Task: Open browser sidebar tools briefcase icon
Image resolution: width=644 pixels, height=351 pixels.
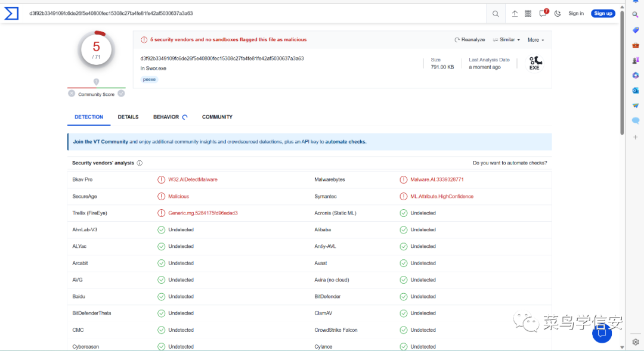Action: [x=636, y=45]
